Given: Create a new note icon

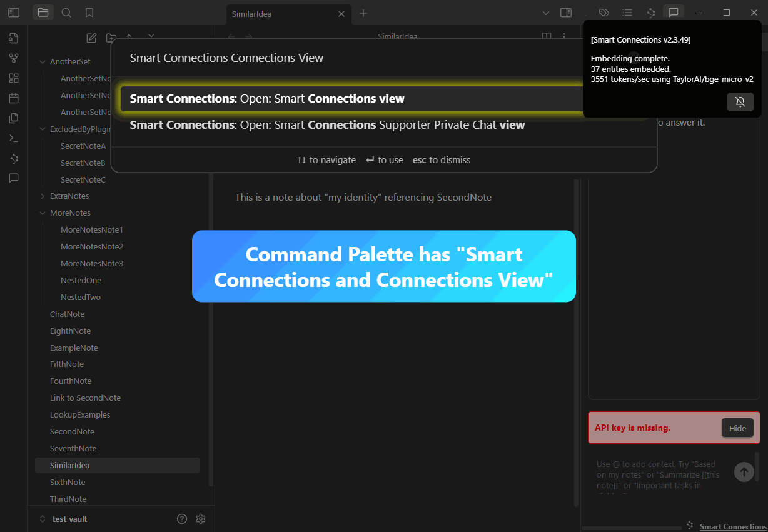Looking at the screenshot, I should pos(91,38).
